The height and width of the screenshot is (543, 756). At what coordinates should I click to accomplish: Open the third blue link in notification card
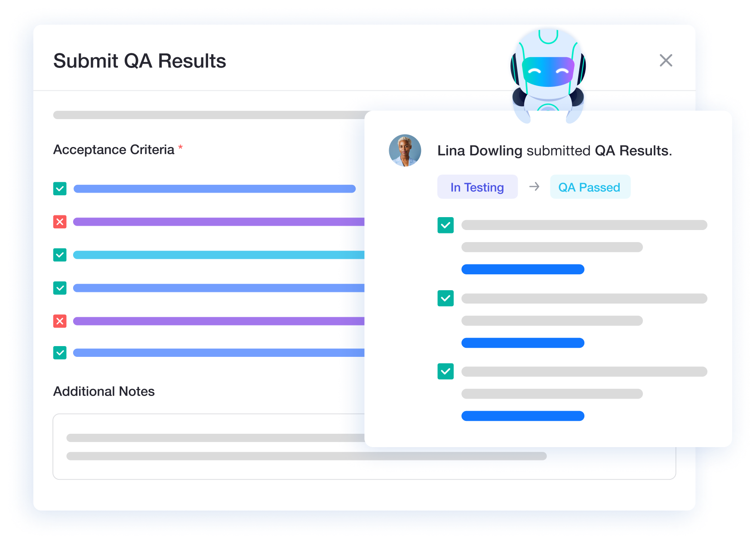522,416
